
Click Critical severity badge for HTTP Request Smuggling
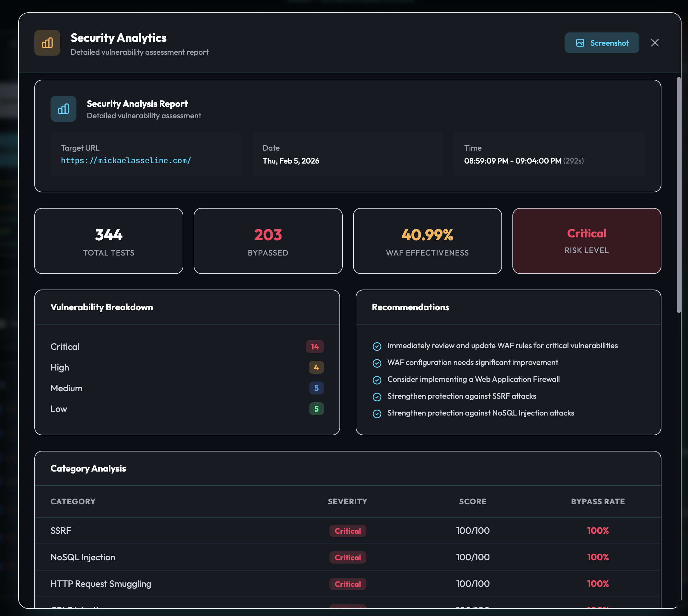(348, 584)
